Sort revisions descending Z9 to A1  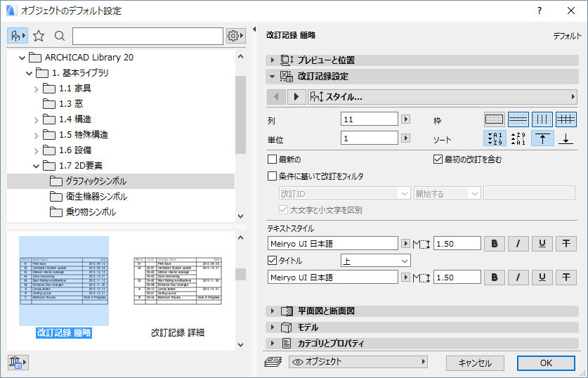click(518, 138)
